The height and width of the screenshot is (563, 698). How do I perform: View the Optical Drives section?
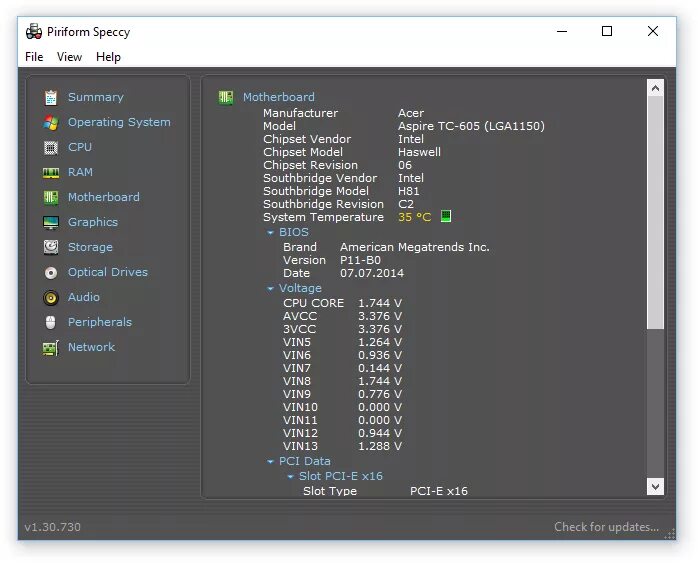tap(108, 272)
